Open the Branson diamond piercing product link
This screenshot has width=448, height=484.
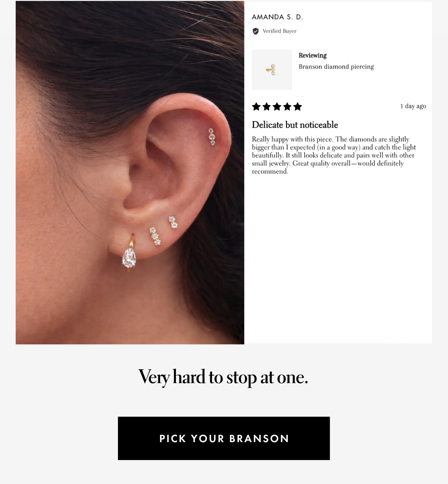[x=336, y=67]
